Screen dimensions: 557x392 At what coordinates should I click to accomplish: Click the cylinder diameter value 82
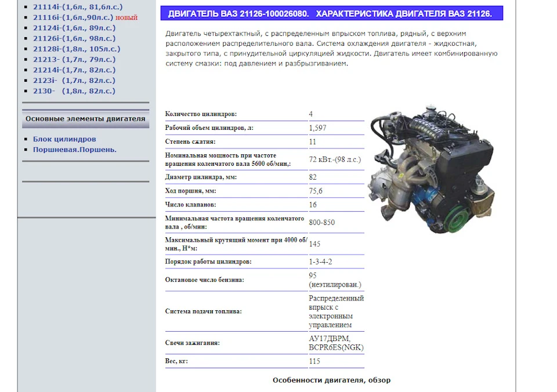coord(313,177)
